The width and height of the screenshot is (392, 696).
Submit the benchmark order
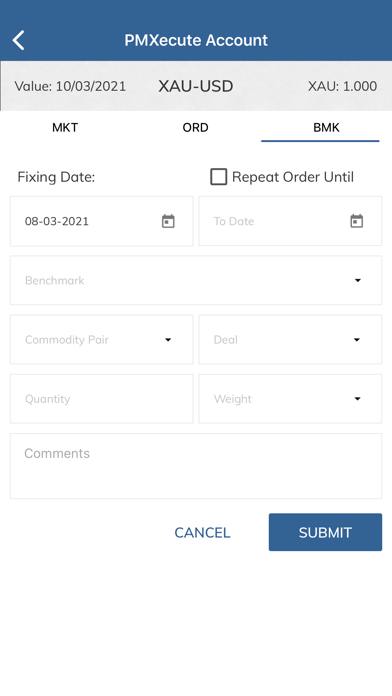pyautogui.click(x=325, y=532)
